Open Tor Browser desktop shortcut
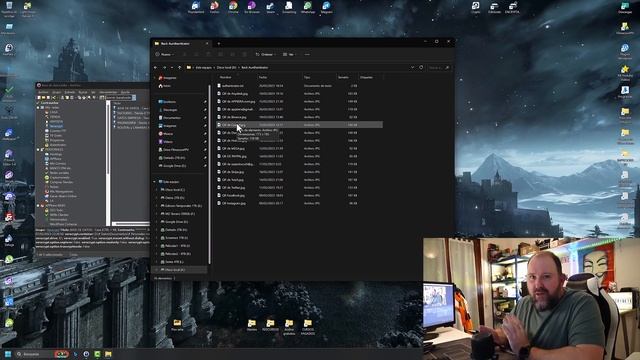The height and width of the screenshot is (360, 640). (x=251, y=7)
